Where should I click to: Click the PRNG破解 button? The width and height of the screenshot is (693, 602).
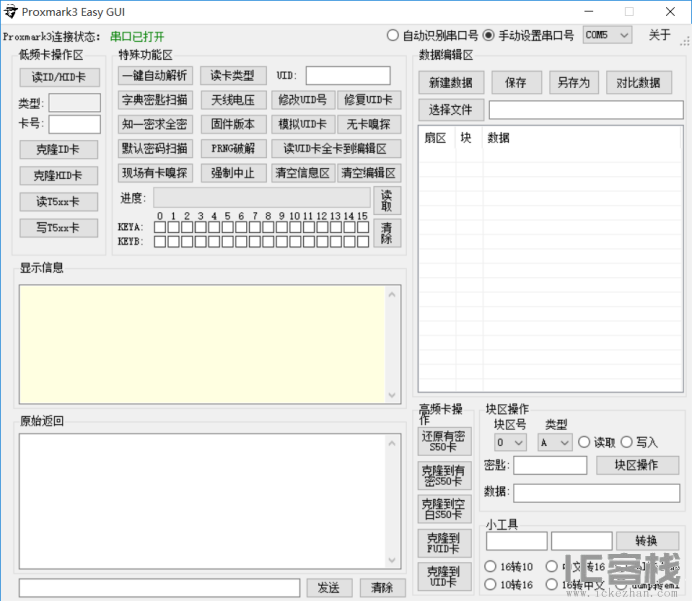pos(233,149)
